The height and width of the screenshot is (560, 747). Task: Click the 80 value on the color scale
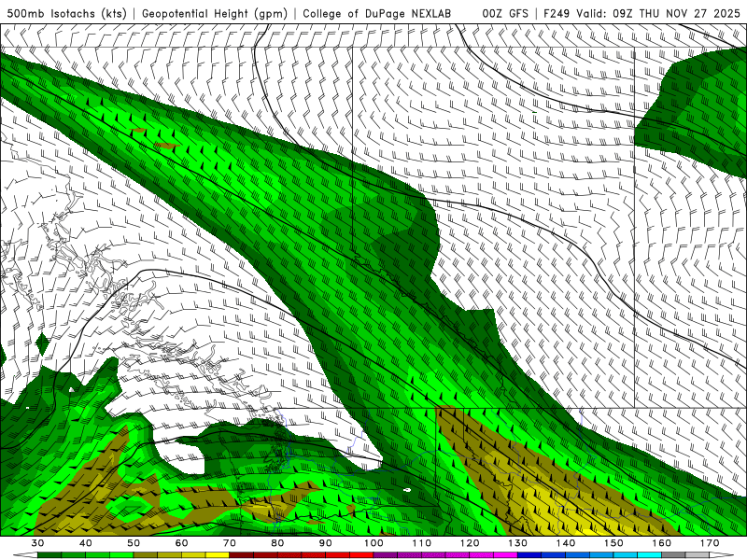277,543
